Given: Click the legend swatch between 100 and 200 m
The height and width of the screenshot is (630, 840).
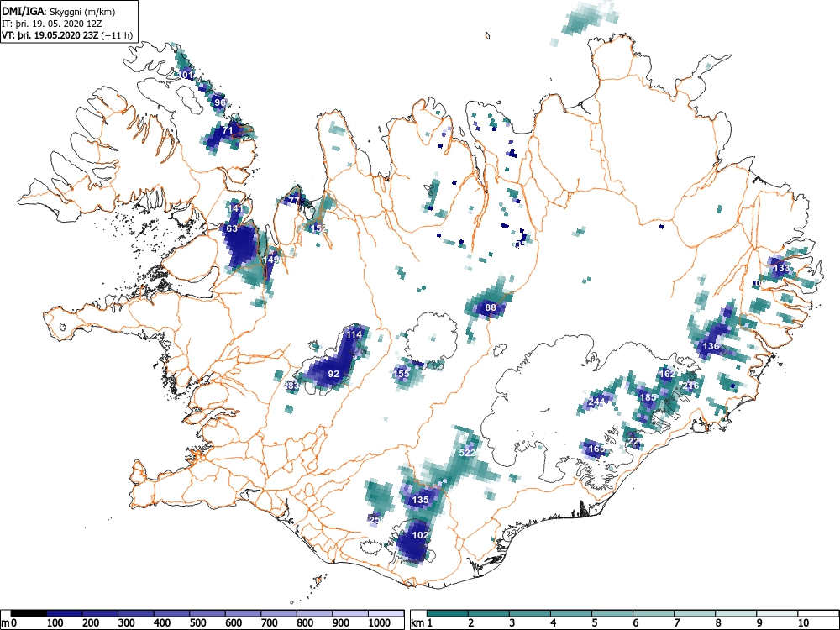Looking at the screenshot, I should pos(65,613).
